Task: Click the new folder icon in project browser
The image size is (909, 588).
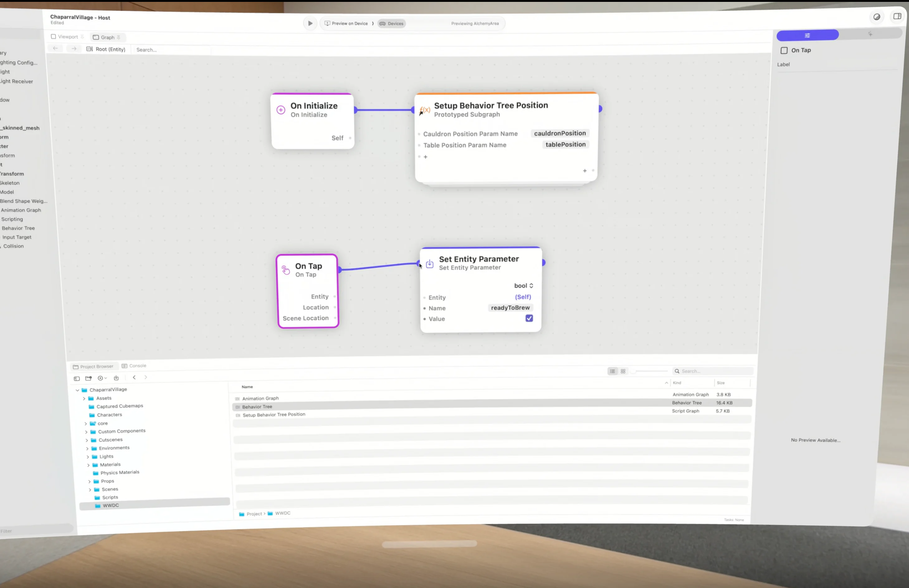Action: click(x=88, y=378)
